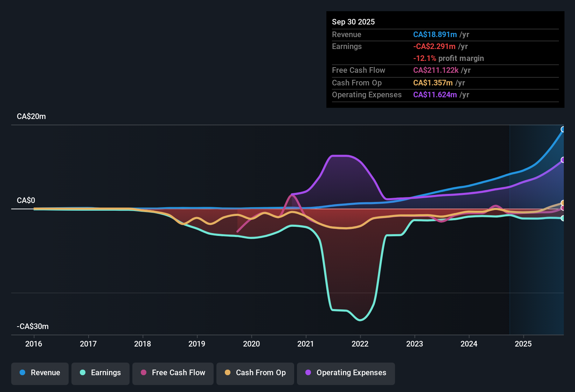Image resolution: width=575 pixels, height=392 pixels.
Task: Click the CA$18.891m Revenue value in tooltip
Action: tap(435, 34)
